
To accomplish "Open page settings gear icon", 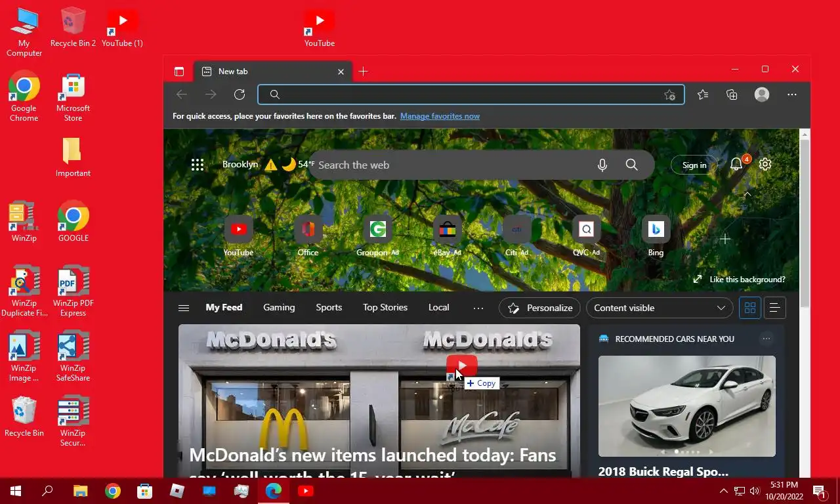I will pos(765,164).
